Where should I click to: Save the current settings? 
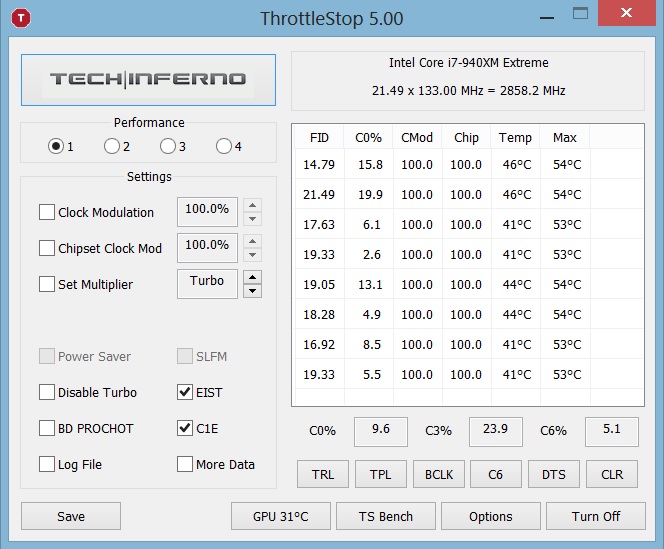tap(71, 516)
